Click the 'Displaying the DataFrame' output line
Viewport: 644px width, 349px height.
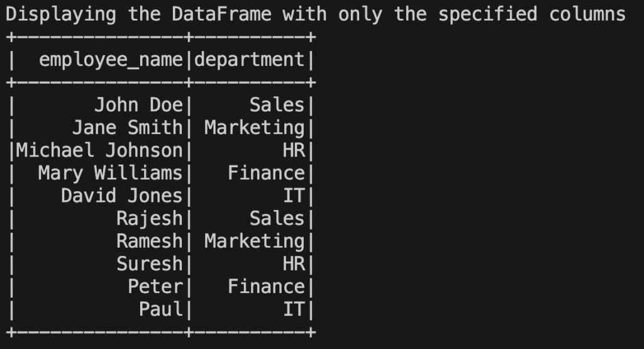(316, 15)
